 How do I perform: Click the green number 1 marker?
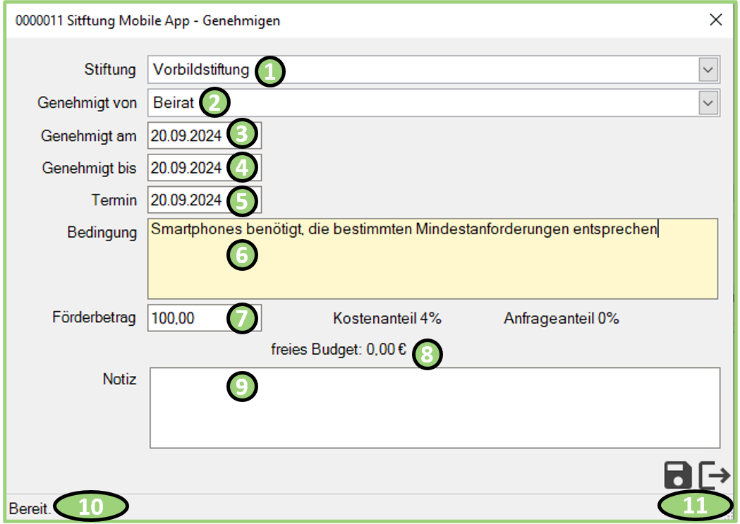click(x=269, y=71)
